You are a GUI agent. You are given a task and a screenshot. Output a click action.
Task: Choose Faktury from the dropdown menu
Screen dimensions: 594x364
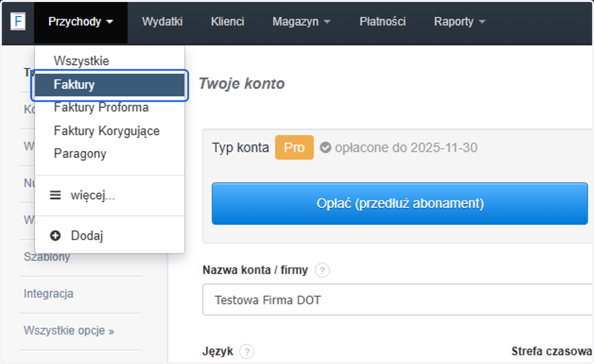(x=110, y=85)
